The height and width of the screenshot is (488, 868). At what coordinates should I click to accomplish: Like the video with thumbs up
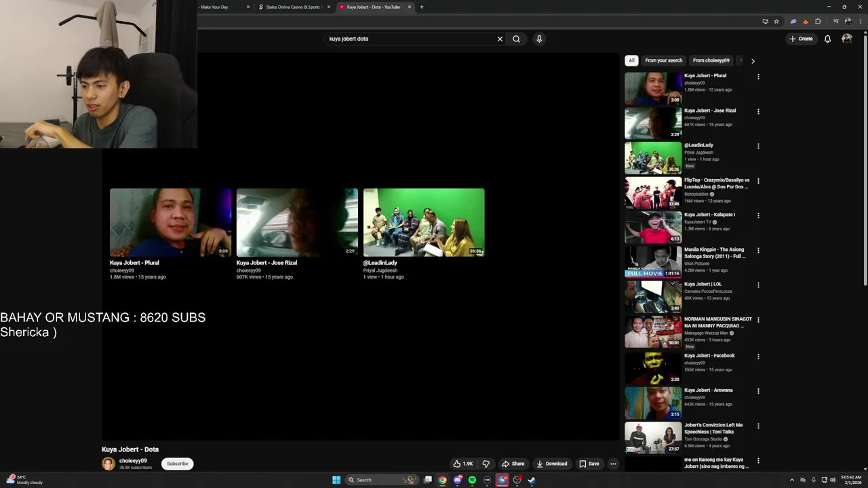pos(463,464)
